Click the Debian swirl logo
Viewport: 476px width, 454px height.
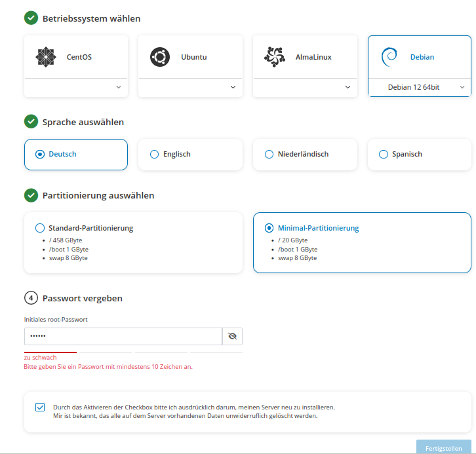[x=389, y=57]
